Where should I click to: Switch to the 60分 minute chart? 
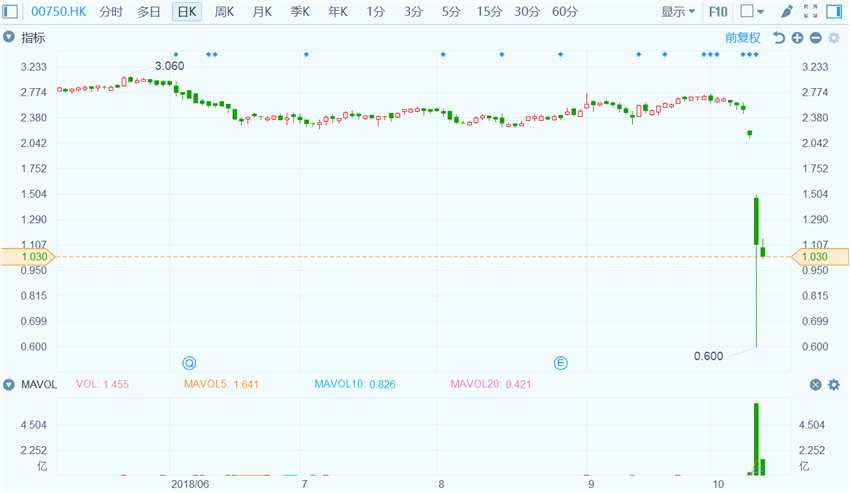(565, 11)
